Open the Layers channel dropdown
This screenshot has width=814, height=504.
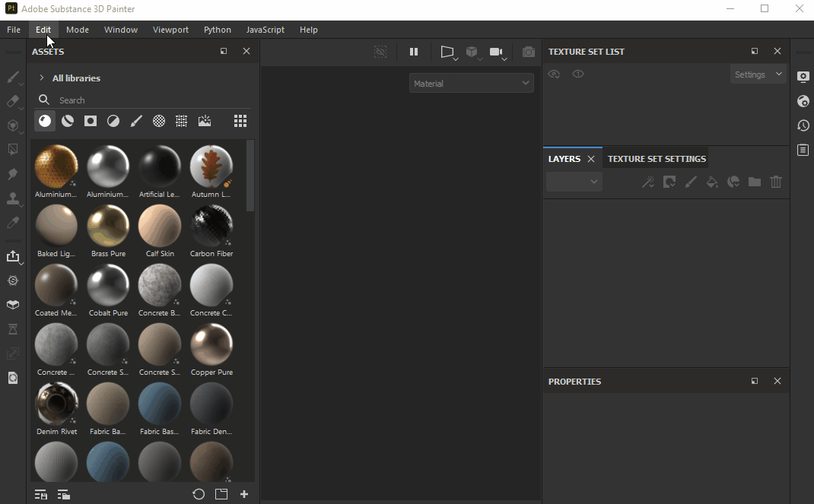(574, 182)
